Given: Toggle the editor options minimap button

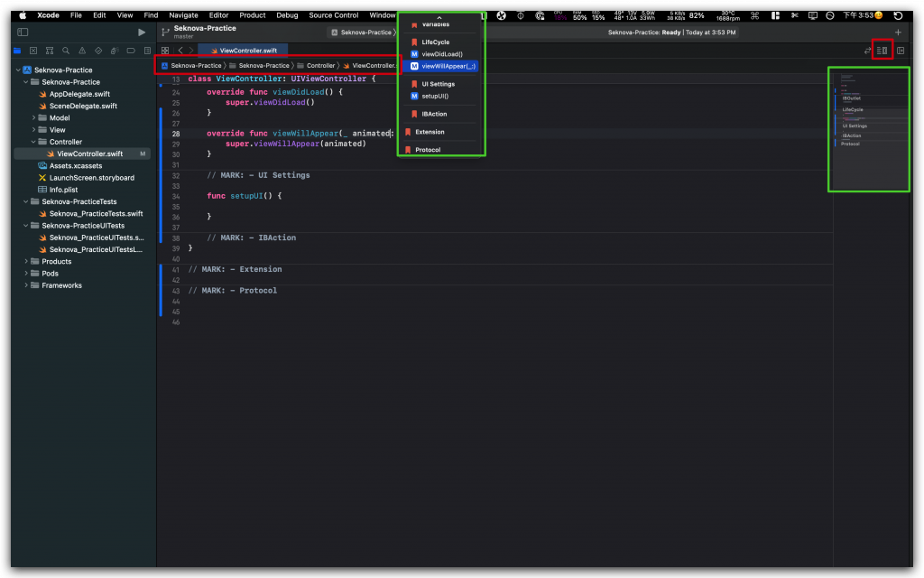Looking at the screenshot, I should 882,51.
